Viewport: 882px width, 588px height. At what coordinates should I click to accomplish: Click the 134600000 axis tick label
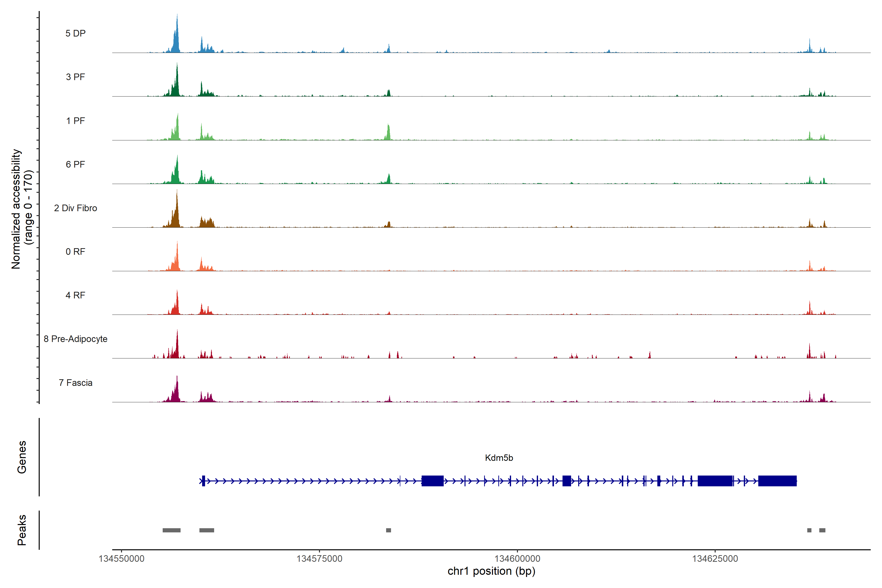517,559
